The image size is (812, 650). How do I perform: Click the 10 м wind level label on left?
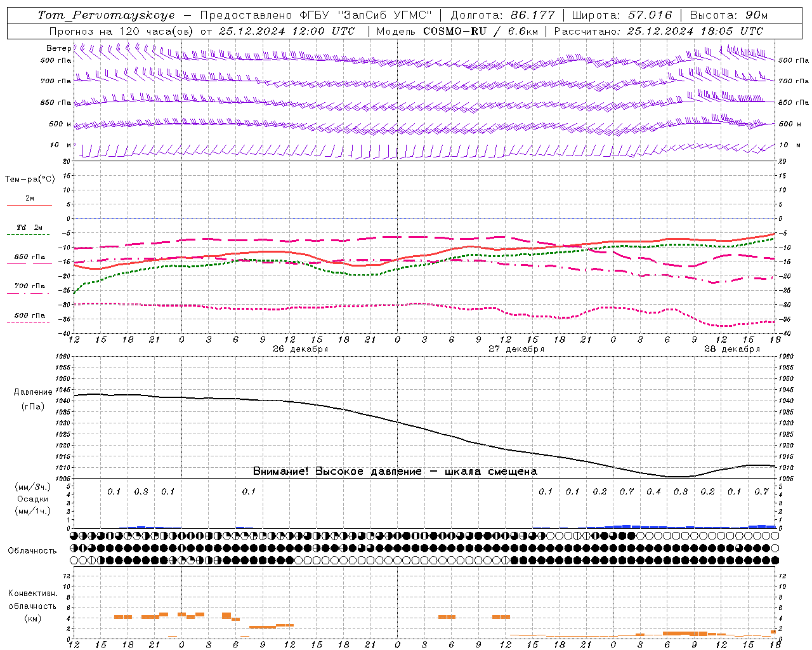[x=61, y=145]
